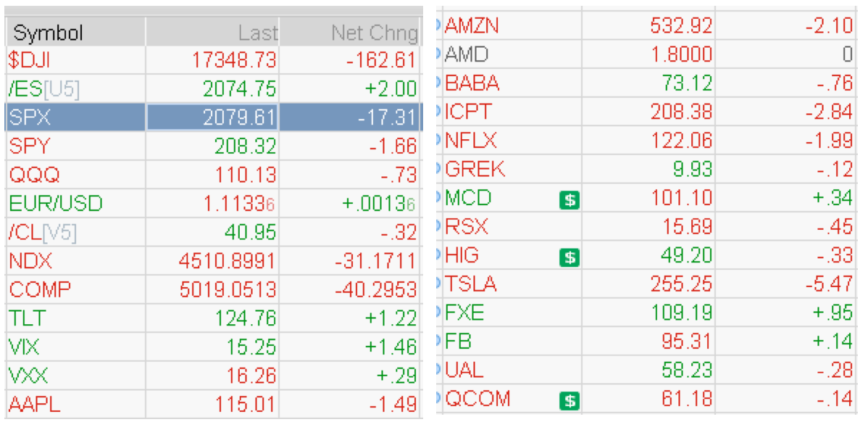
Task: Select the FXE symbol
Action: click(x=465, y=313)
